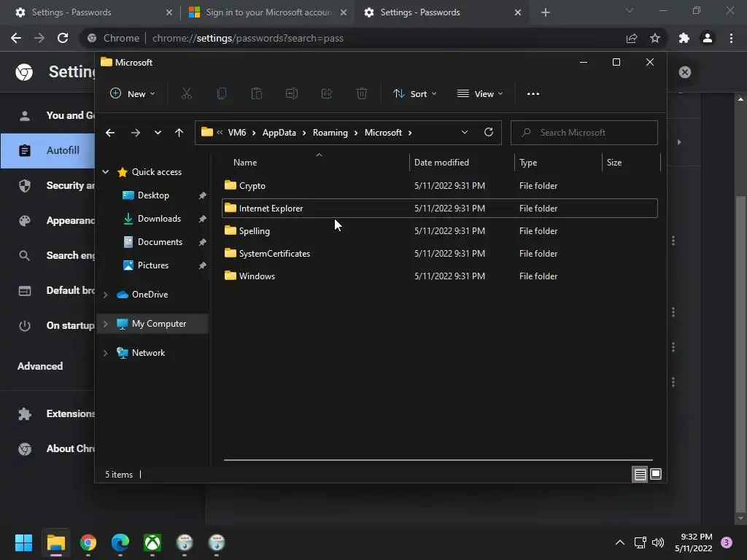Open Advanced section in Chrome settings
The height and width of the screenshot is (560, 747).
pos(40,366)
